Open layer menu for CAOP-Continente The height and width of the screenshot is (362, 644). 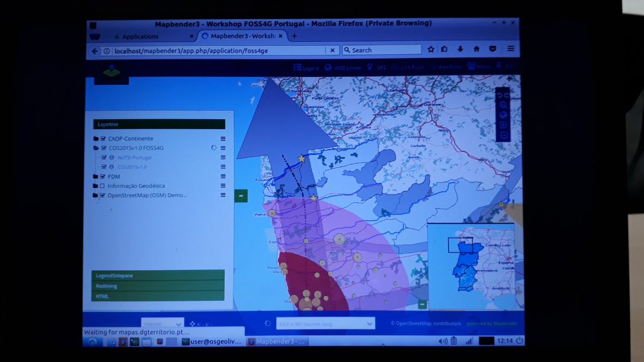[223, 138]
